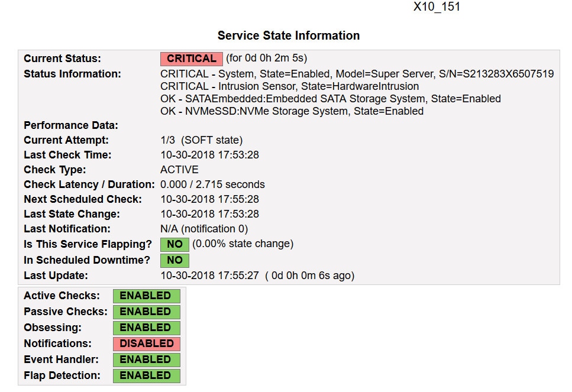Click the CRITICAL System Super Server line

357,74
